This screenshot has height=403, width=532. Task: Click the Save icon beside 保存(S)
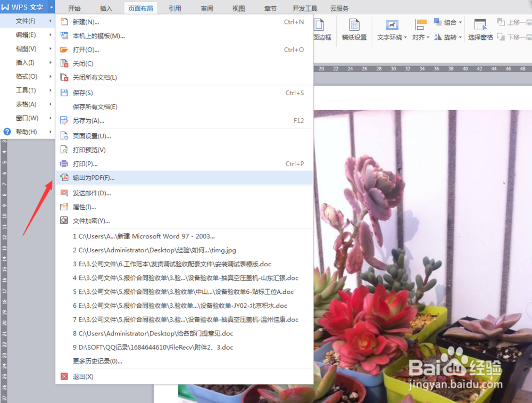pos(63,92)
